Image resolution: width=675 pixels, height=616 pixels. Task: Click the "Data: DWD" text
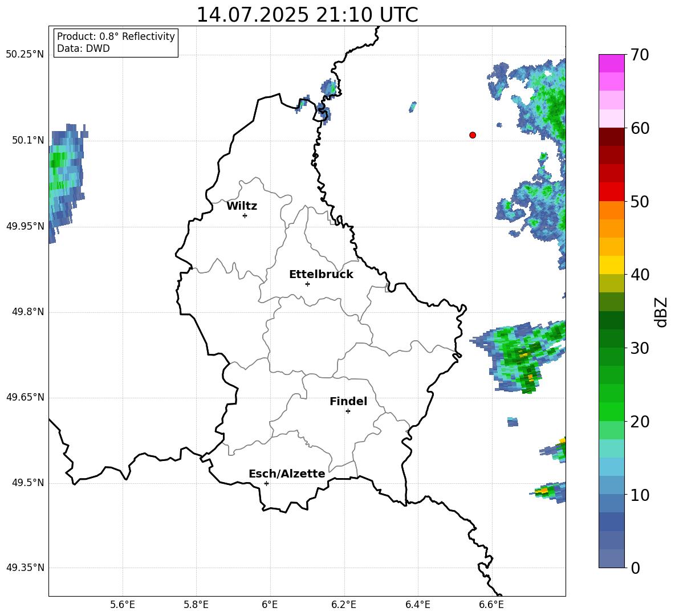coord(83,48)
